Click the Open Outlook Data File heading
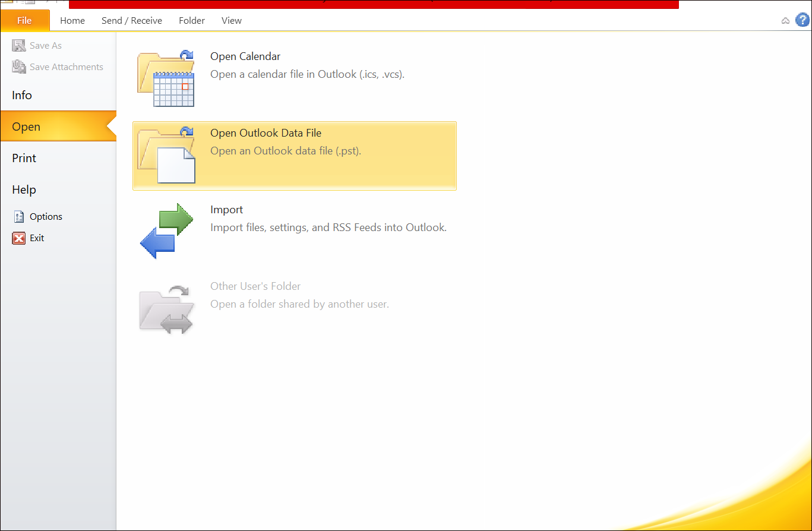 [266, 134]
